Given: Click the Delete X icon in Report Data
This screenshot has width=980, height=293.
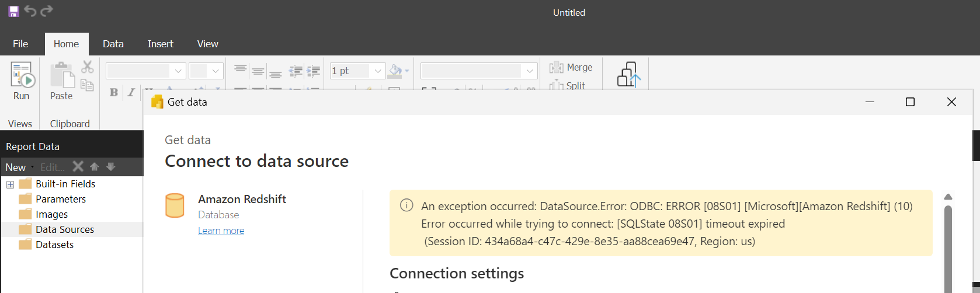Looking at the screenshot, I should click(78, 167).
